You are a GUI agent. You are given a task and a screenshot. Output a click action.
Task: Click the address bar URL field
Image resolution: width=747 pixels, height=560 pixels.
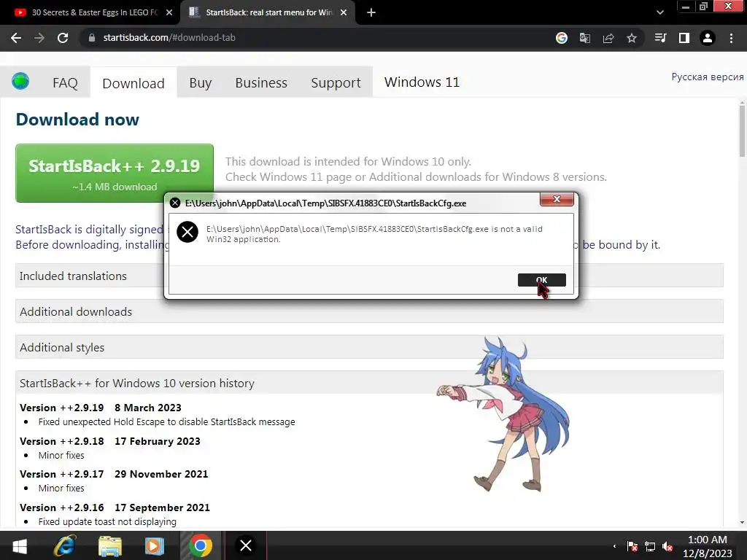(x=314, y=38)
